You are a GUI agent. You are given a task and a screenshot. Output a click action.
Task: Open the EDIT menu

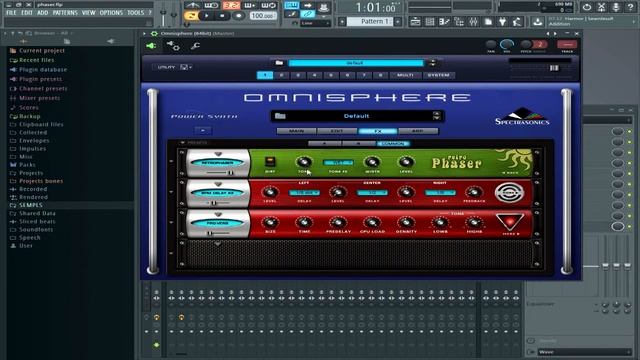click(27, 13)
